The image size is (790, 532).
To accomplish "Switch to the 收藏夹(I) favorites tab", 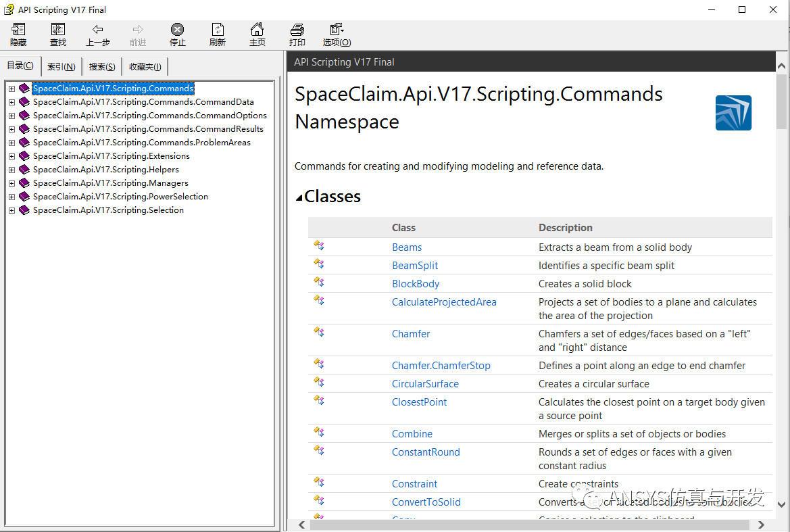I will click(145, 66).
